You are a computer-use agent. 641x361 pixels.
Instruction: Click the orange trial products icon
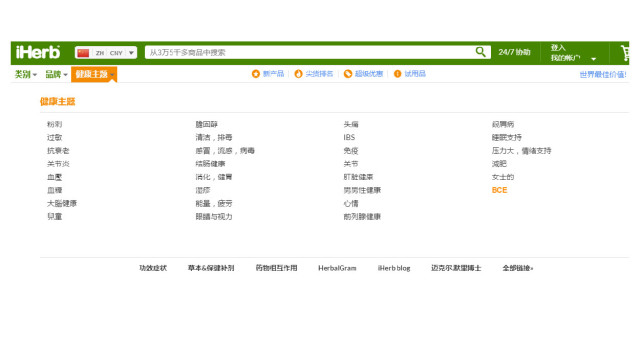[x=397, y=74]
